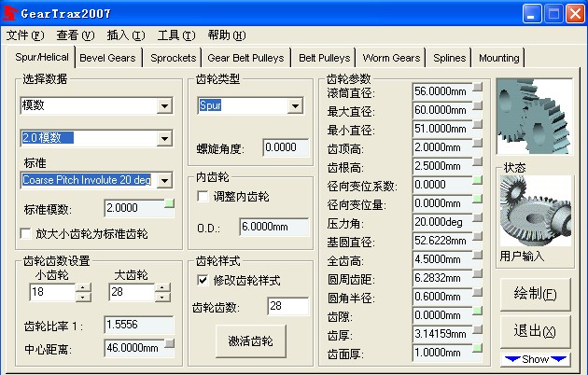The image size is (588, 375).
Task: Toggle the small square beside 最小直径 value
Action: (477, 124)
